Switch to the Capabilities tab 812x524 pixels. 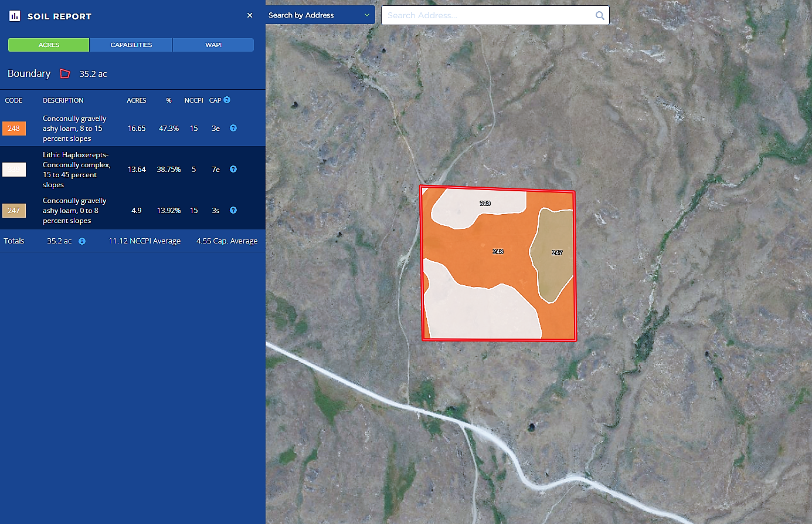[131, 45]
